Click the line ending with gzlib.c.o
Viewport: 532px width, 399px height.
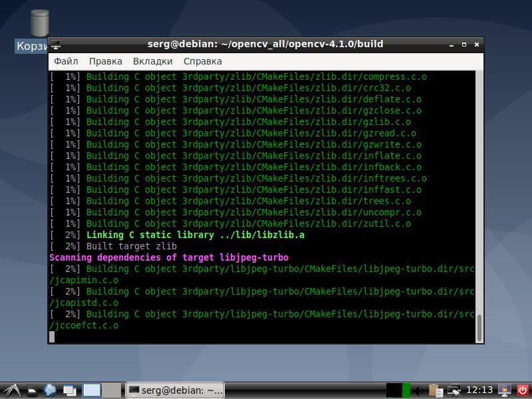pos(230,122)
